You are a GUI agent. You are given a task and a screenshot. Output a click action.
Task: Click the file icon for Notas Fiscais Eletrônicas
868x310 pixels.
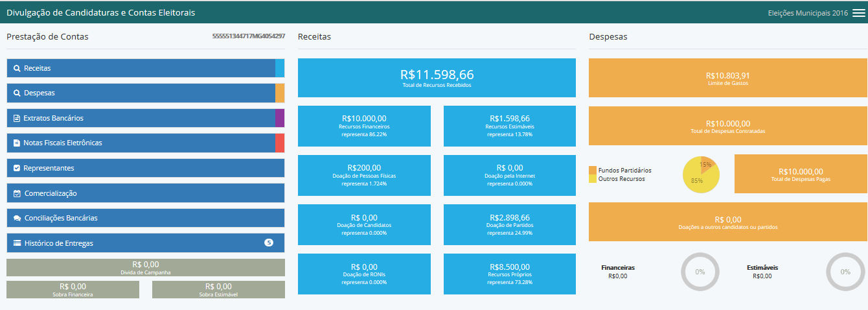[x=17, y=143]
